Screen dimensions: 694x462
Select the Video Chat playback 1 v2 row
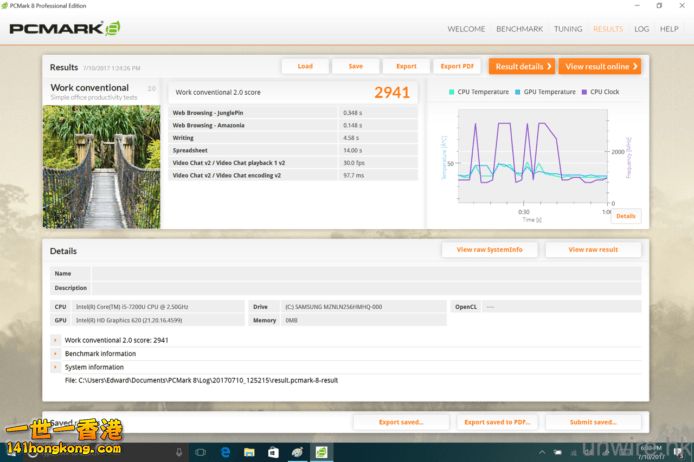(293, 162)
